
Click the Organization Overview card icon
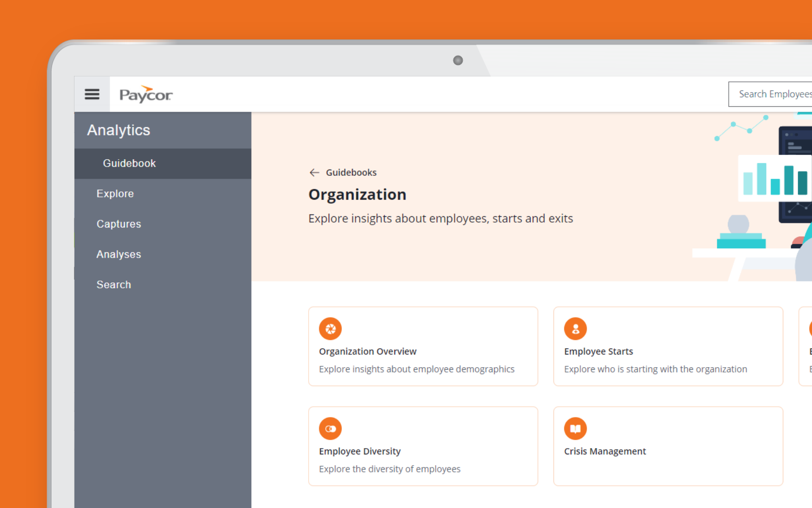click(x=330, y=329)
